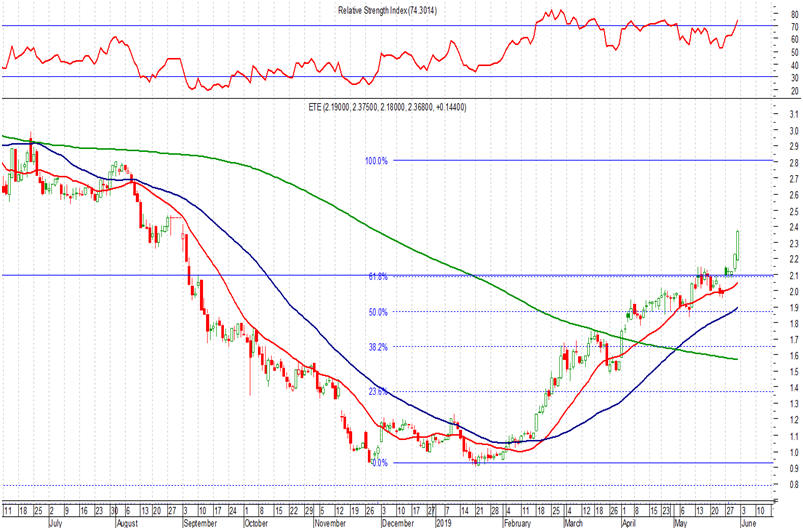
Task: Click the 1.0 value on price scale
Action: click(x=795, y=453)
